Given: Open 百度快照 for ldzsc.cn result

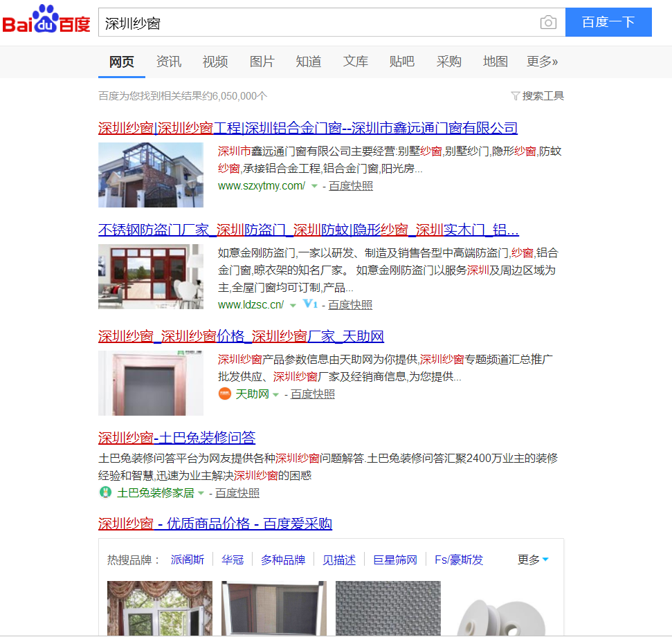Looking at the screenshot, I should point(350,305).
